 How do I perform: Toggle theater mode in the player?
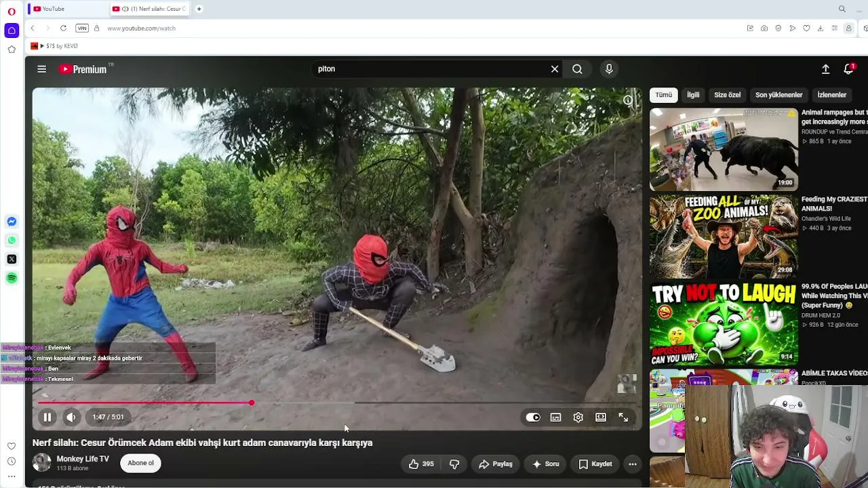[x=601, y=418]
